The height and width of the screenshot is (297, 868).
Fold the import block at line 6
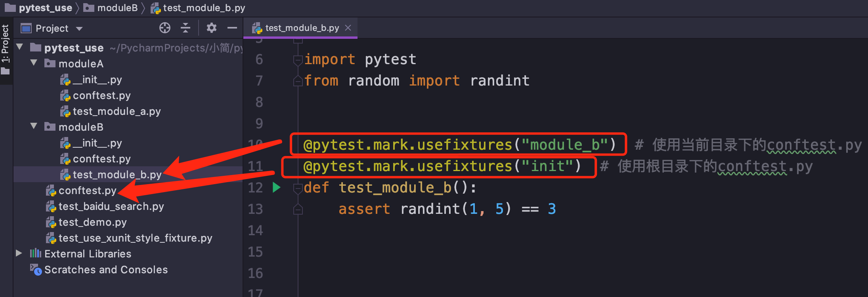(x=298, y=60)
